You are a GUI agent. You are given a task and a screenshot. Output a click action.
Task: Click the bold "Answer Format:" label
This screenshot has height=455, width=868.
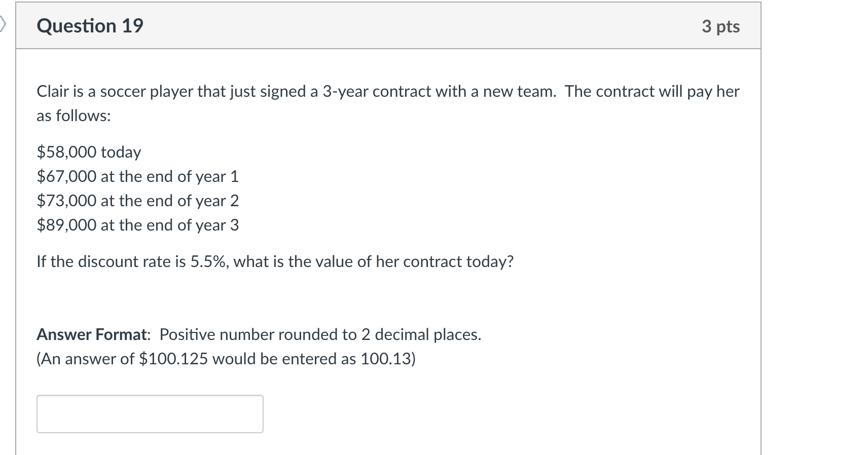(x=93, y=334)
